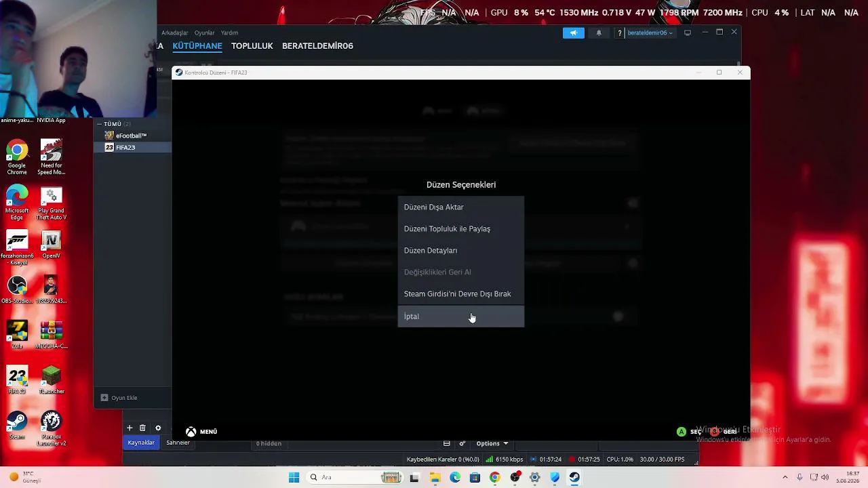
Task: Open Play Grand Theft Auto V shortcut
Action: (x=51, y=203)
